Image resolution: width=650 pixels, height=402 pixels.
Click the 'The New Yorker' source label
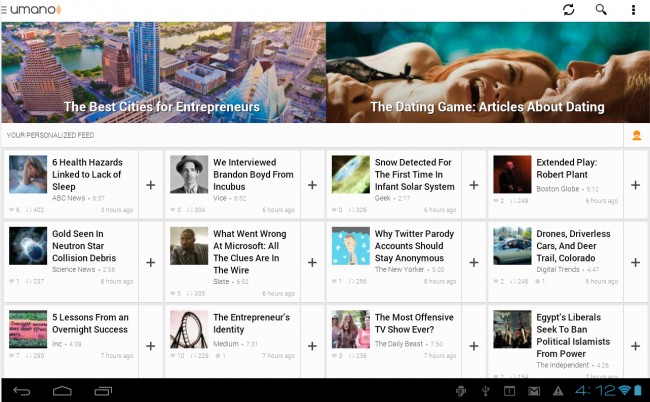[x=399, y=269]
